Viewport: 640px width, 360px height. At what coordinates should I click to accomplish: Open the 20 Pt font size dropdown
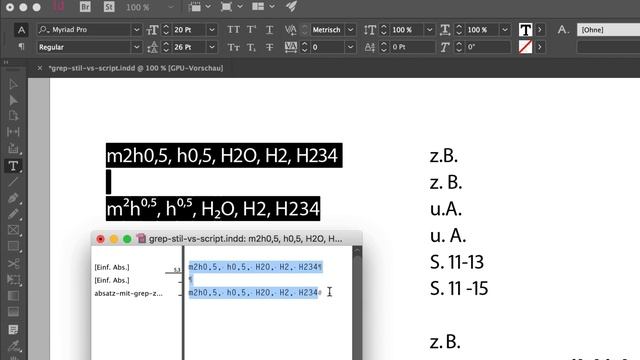[212, 30]
